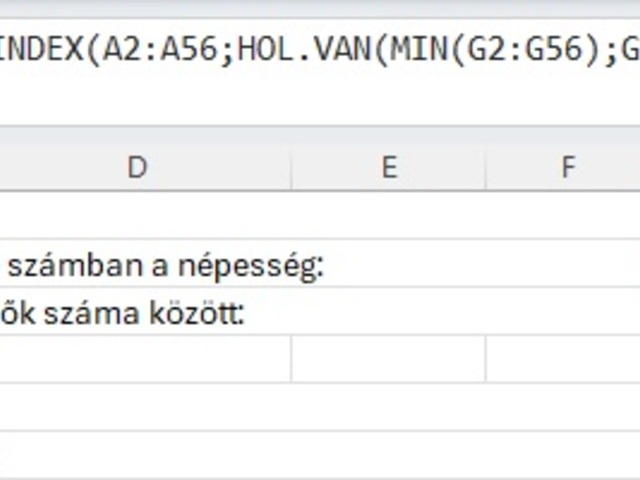The image size is (640, 480).
Task: Select the column F cell in the "számban a népesség:" row
Action: pos(563,263)
